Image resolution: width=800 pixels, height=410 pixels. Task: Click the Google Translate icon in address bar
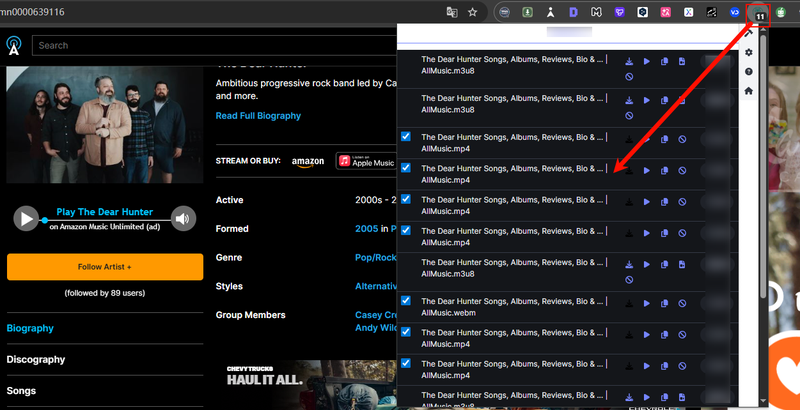click(452, 12)
